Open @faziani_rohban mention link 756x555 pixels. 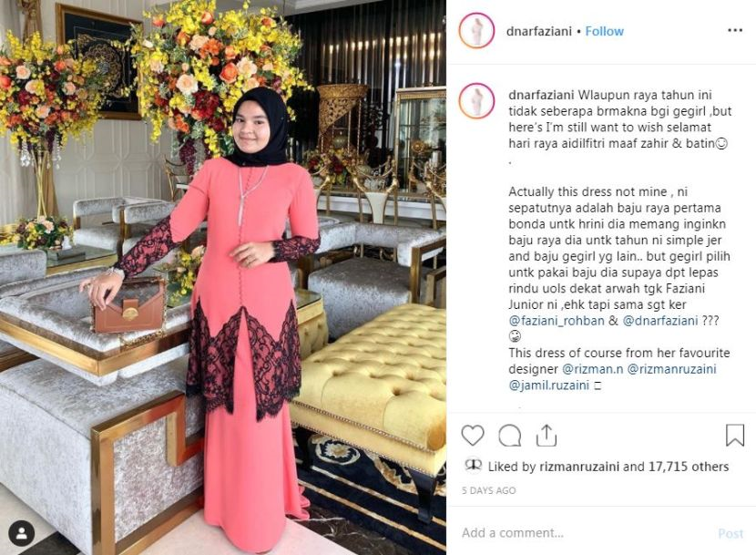(557, 321)
